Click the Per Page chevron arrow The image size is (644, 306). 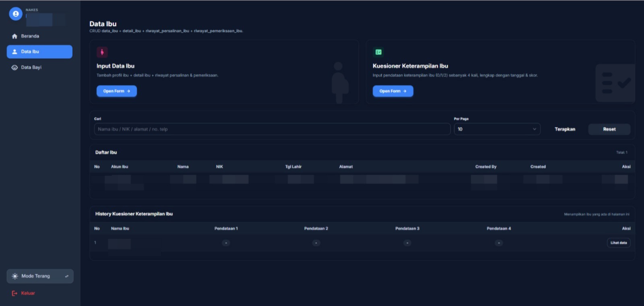coord(534,129)
